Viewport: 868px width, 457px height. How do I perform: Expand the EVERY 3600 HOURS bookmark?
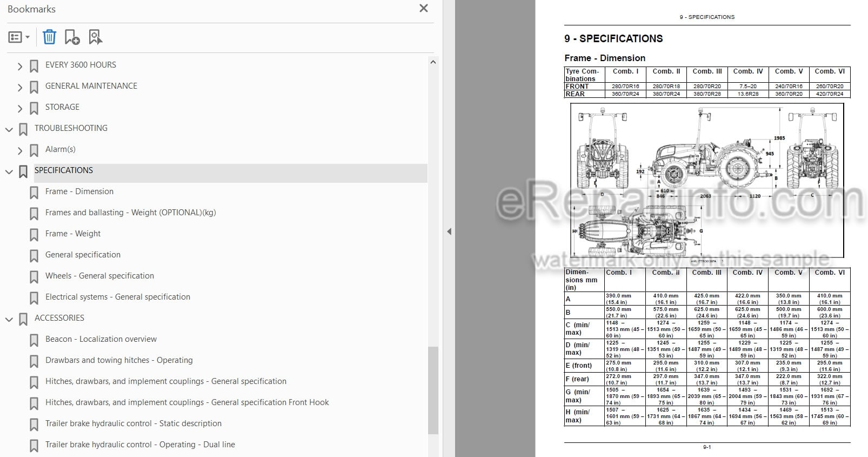[20, 66]
